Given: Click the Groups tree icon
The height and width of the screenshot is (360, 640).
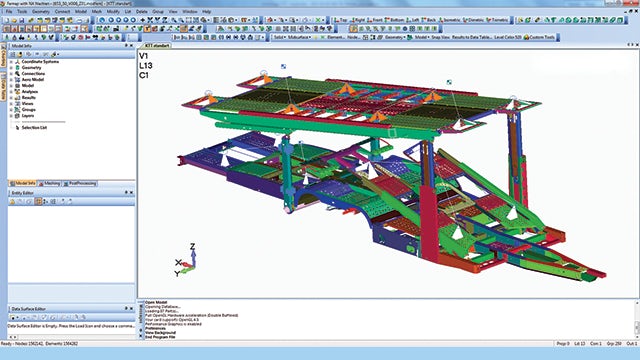Looking at the screenshot, I should [17, 110].
